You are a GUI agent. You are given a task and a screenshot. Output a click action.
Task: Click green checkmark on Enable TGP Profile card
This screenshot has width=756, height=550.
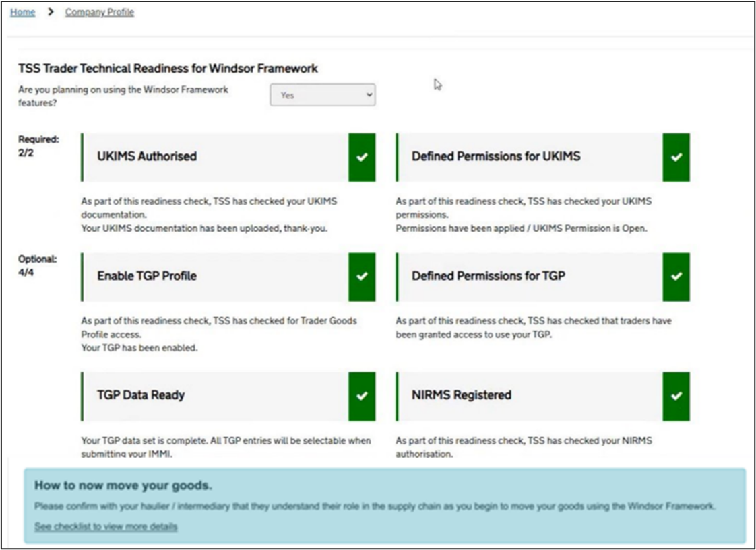pyautogui.click(x=362, y=277)
